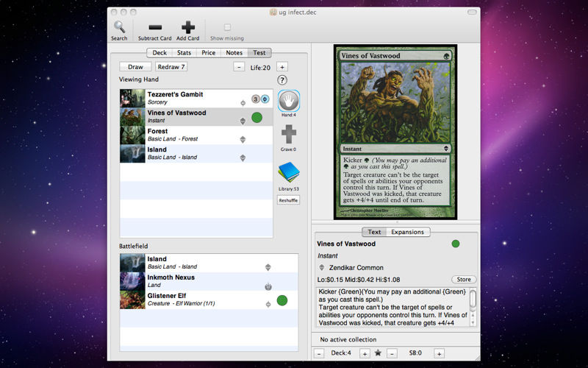Click the Reshuffle button
Screen dimensions: 588x368
click(x=288, y=200)
